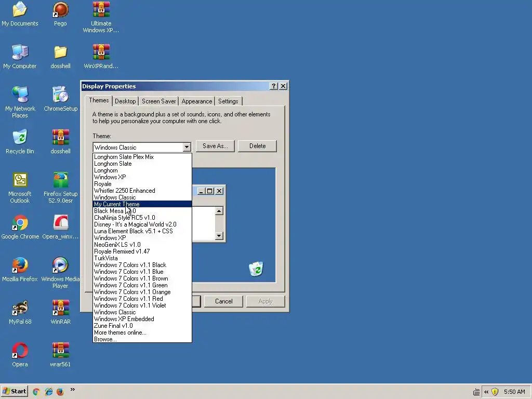Click the keyboard tray icon
The height and width of the screenshot is (399, 532).
[476, 392]
